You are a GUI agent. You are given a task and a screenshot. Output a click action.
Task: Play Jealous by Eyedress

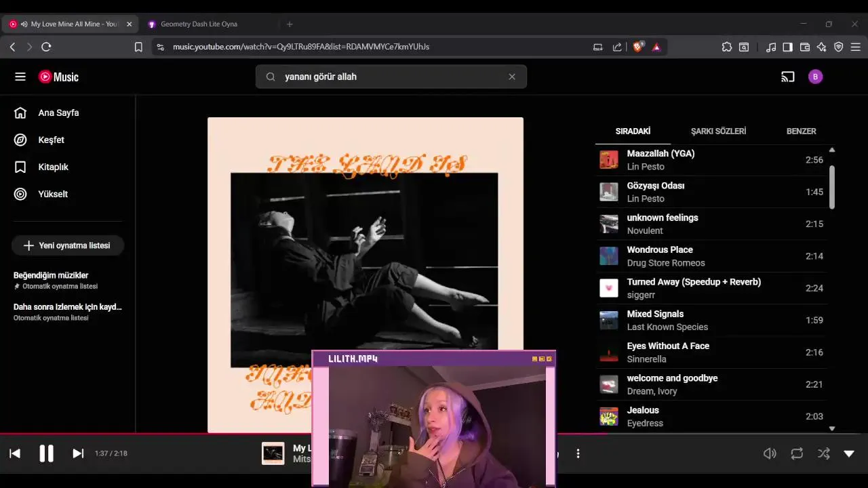(x=712, y=416)
